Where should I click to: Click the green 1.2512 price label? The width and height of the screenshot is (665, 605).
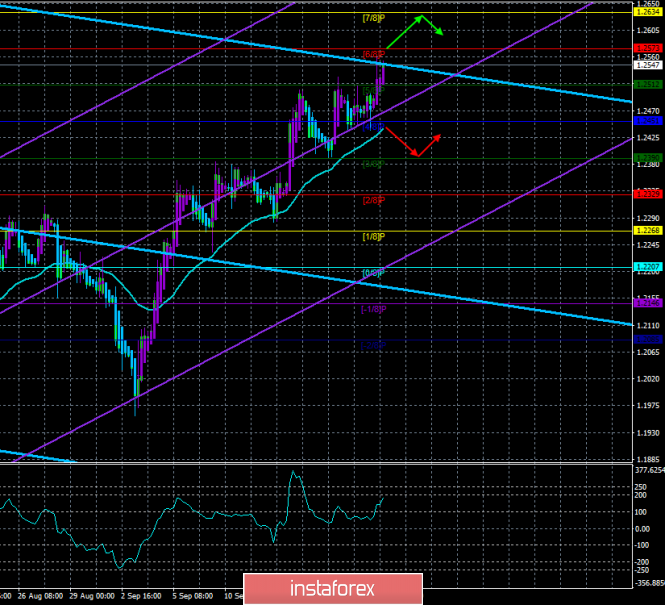(x=647, y=84)
